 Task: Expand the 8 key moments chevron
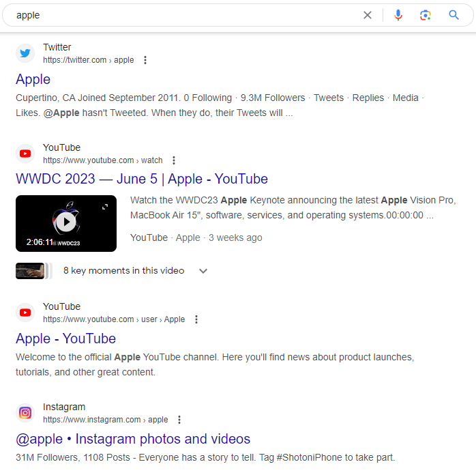coord(203,271)
